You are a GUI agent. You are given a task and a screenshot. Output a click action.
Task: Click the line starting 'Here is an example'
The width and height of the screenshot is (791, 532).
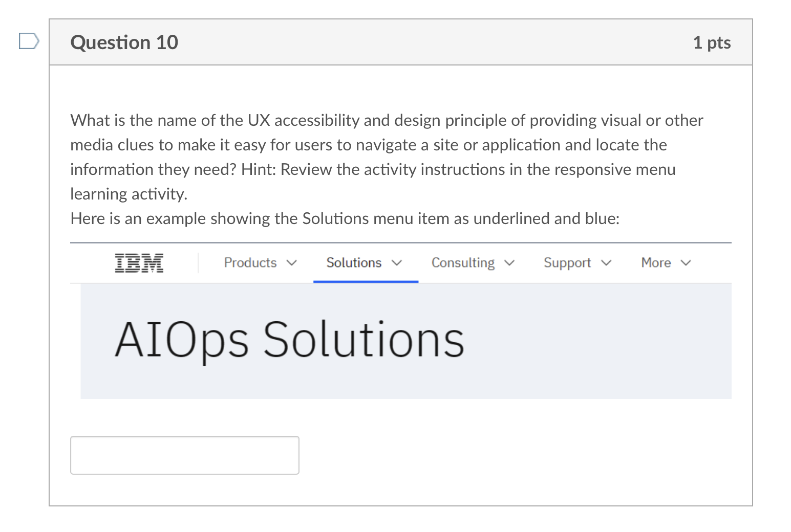click(x=345, y=219)
